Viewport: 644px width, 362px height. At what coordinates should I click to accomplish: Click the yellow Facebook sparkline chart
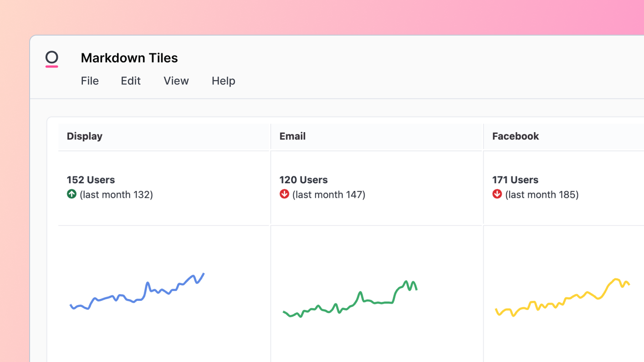[x=562, y=299]
